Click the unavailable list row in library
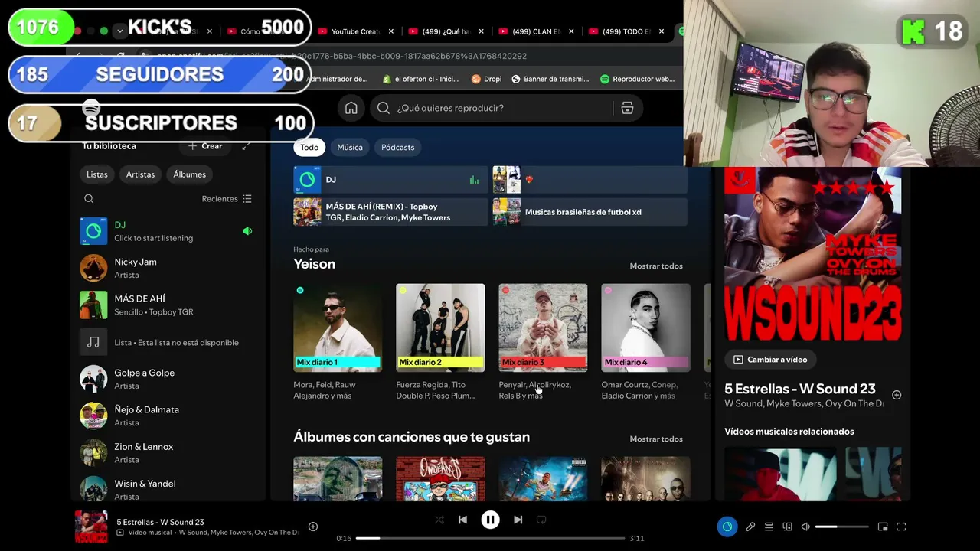 tap(168, 342)
